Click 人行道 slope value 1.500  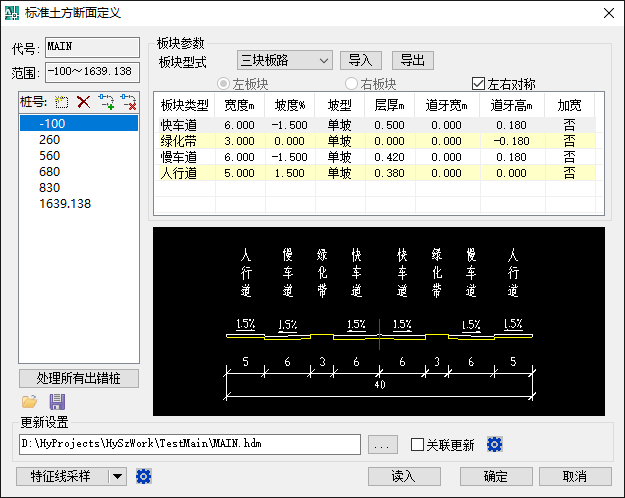(x=290, y=173)
